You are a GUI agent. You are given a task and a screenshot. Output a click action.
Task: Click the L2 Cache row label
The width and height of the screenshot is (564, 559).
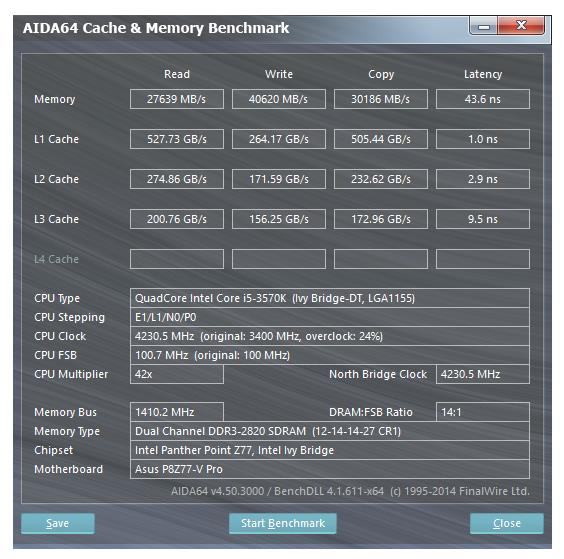56,179
